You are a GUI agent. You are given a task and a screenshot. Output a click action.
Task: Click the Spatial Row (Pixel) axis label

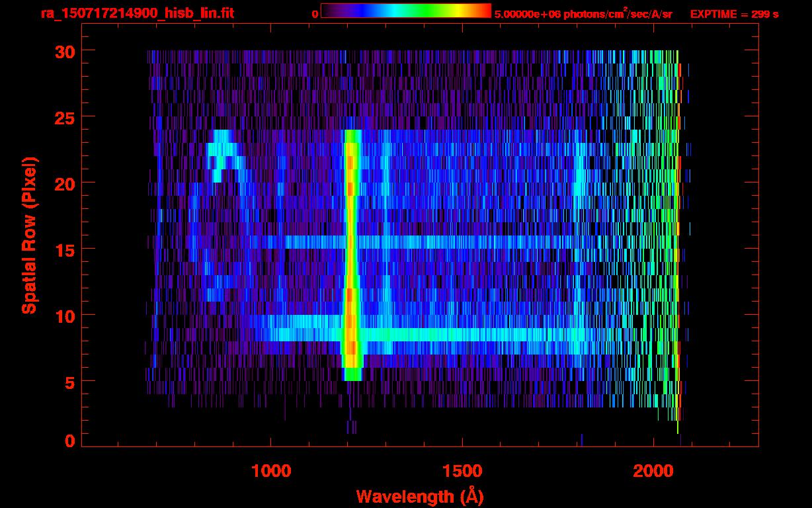[x=29, y=235]
